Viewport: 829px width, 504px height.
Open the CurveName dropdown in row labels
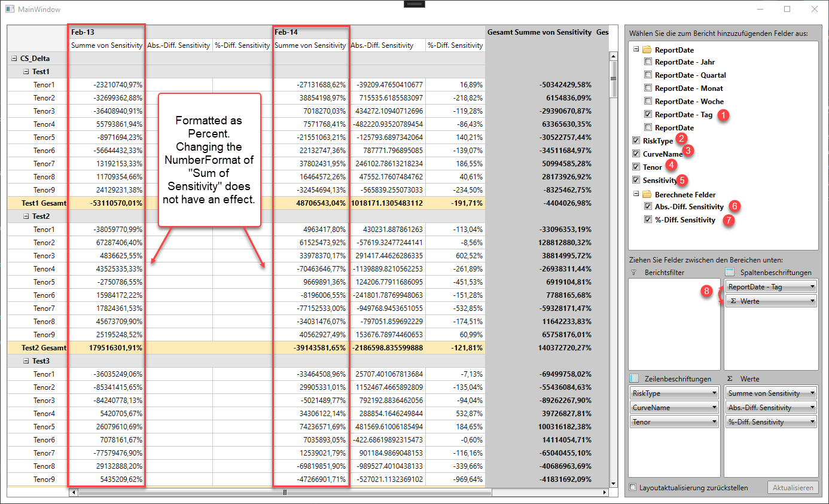[x=713, y=408]
